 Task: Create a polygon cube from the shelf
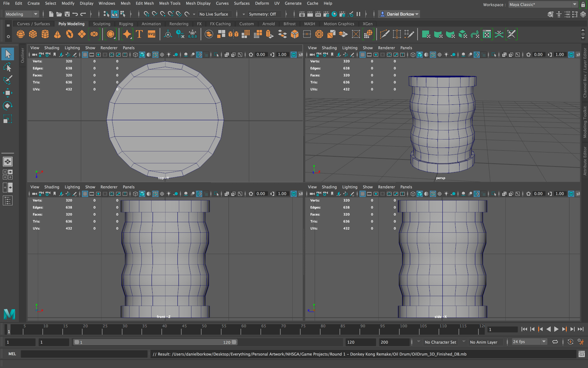[33, 34]
